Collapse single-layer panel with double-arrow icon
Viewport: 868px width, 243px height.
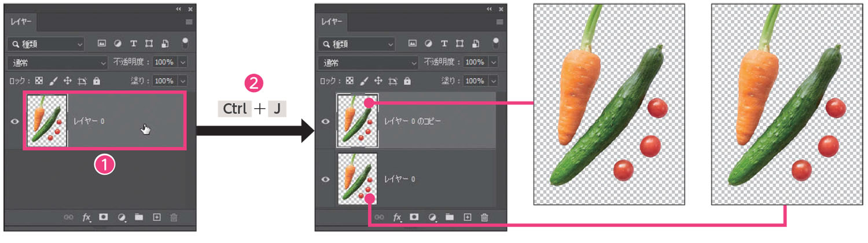point(179,9)
